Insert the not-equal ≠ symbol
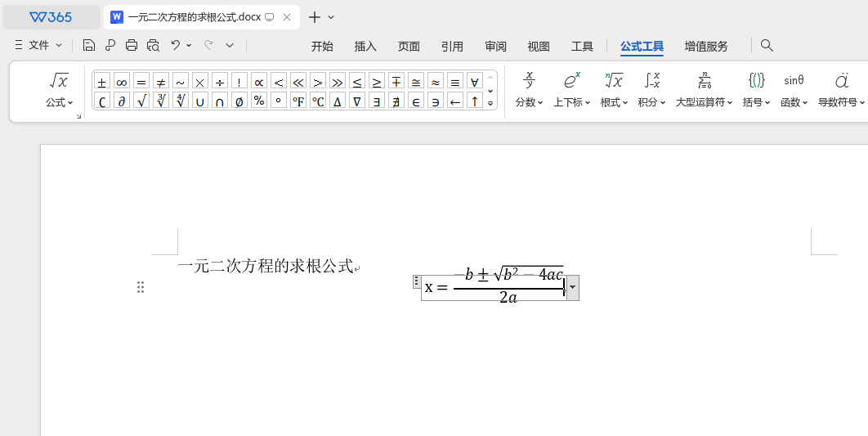Image resolution: width=868 pixels, height=436 pixels. [x=161, y=82]
